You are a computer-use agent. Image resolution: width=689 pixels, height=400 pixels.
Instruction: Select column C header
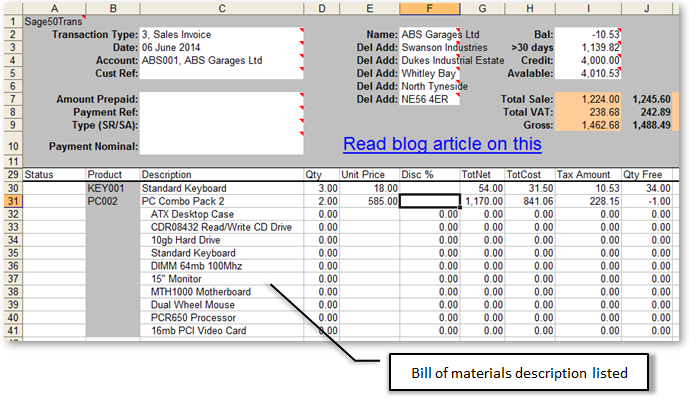click(222, 8)
